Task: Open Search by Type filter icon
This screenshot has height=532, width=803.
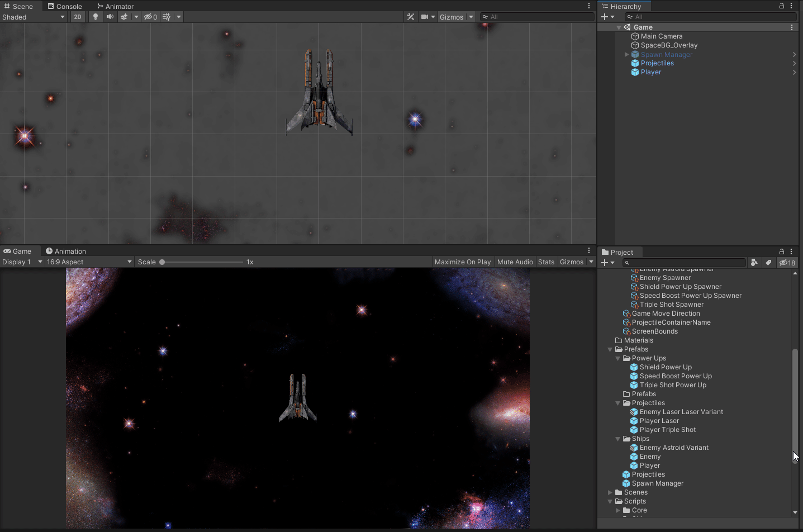Action: [x=754, y=263]
